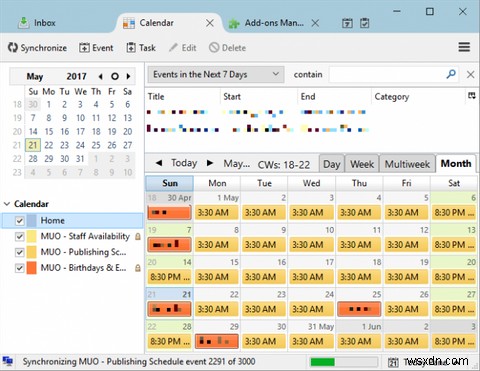Click the lock icon next to MUO - Staff Availability
The height and width of the screenshot is (371, 480).
137,237
